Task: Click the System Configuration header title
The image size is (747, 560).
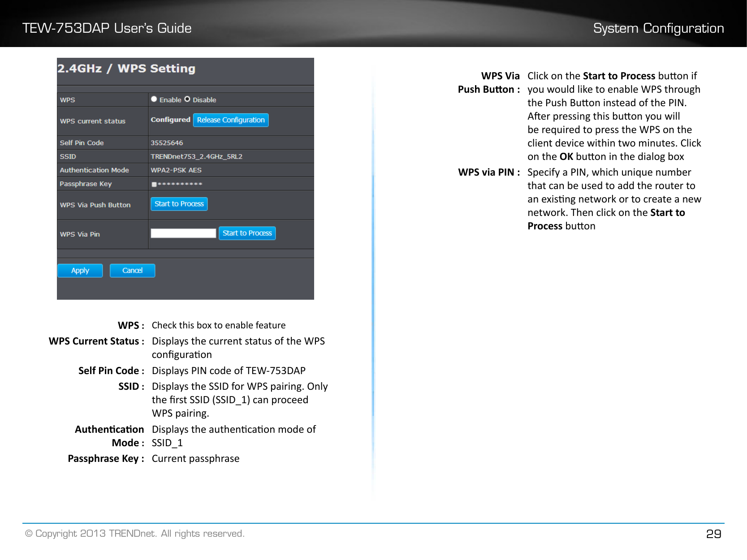Action: coord(658,28)
